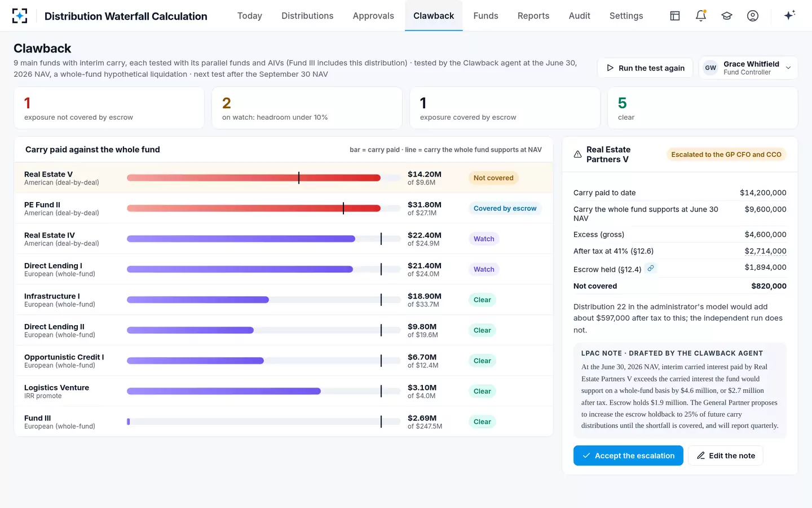Open the sparkle AI assistant icon
Viewport: 812px width, 508px height.
point(789,15)
